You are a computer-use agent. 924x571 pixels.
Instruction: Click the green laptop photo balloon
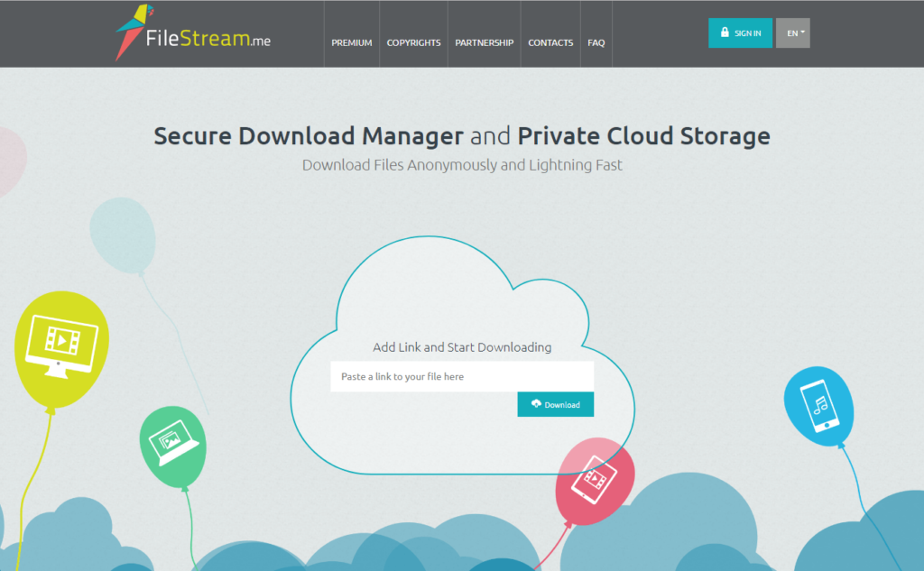pos(173,447)
